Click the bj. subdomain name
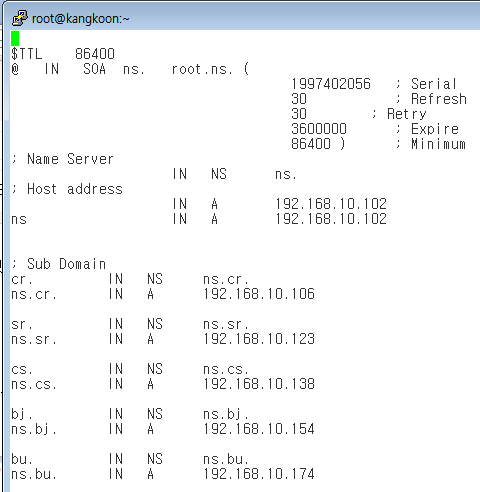Screen dimensions: 480x492 (x=22, y=414)
